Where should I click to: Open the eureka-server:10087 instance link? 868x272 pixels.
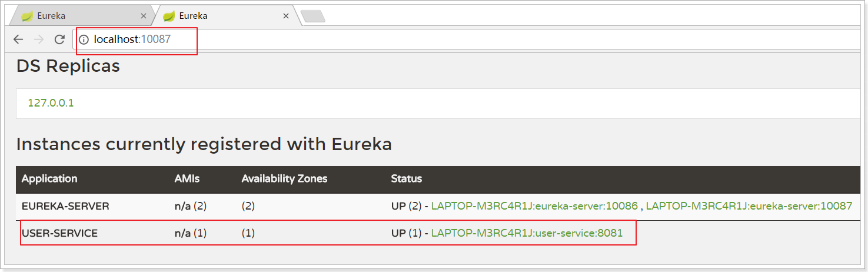(x=749, y=206)
